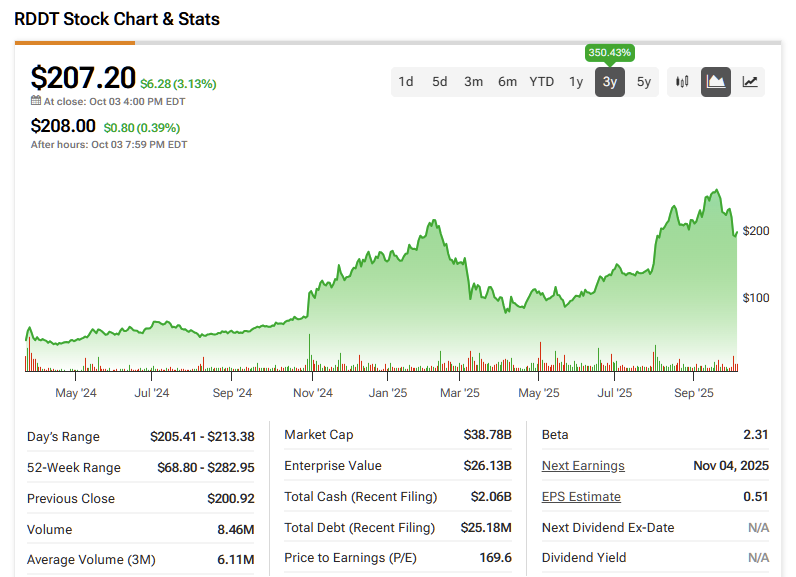
Task: Open the Next Earnings link
Action: tap(583, 465)
